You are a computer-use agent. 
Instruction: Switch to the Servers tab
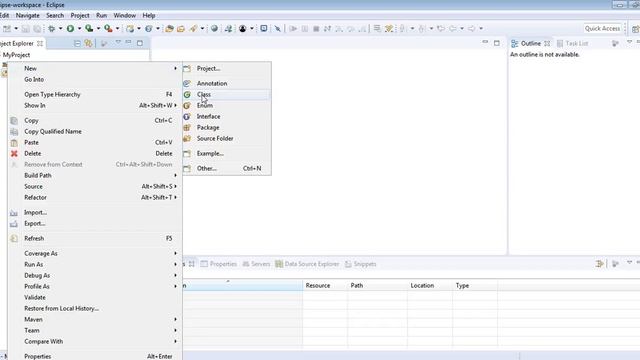click(256, 264)
